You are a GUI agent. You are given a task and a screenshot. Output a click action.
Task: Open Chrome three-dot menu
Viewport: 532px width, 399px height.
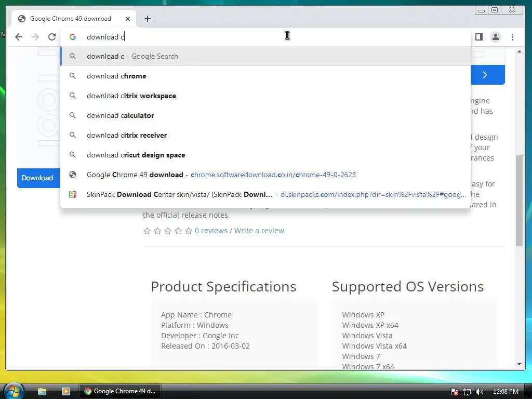(512, 37)
